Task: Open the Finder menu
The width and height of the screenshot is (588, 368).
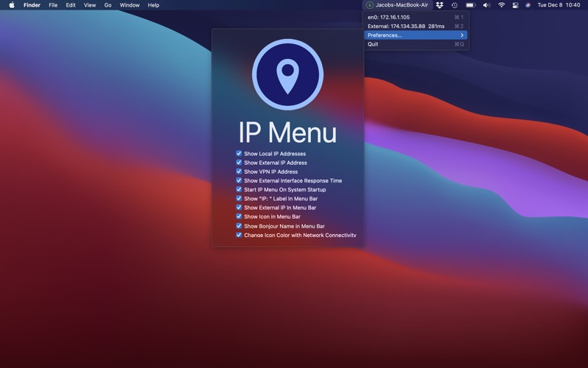Action: click(x=32, y=5)
